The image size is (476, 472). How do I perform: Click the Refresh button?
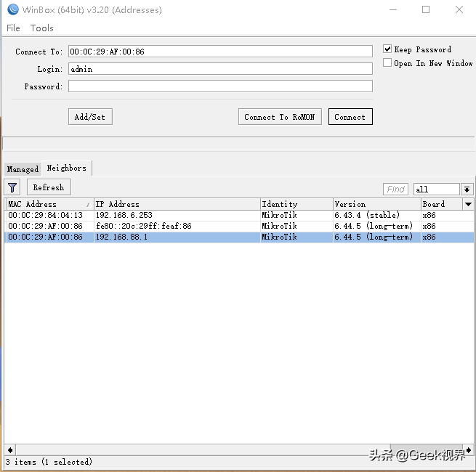[49, 187]
